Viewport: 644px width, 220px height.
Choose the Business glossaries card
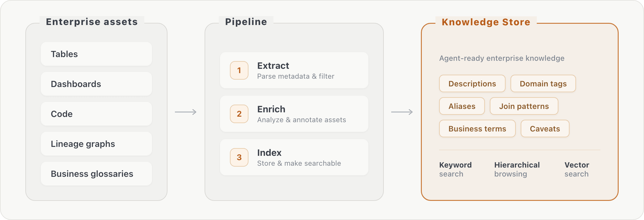tap(96, 174)
